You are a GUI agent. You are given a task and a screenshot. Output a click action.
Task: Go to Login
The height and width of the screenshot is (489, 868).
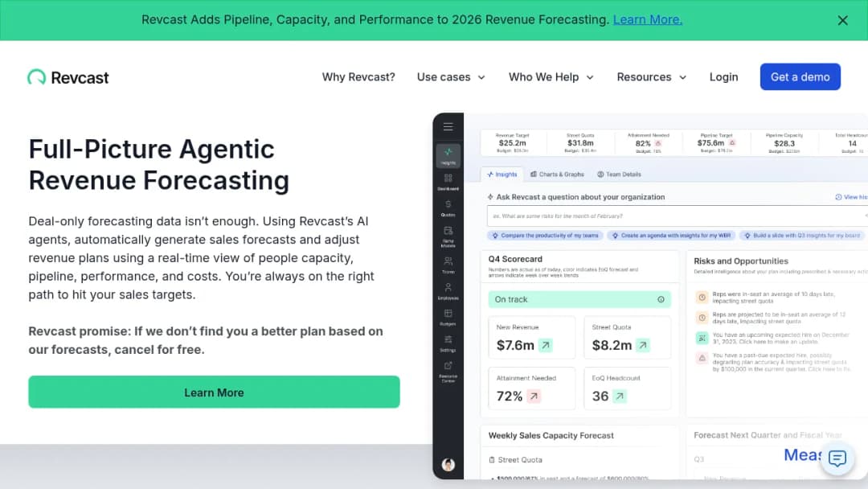coord(723,77)
